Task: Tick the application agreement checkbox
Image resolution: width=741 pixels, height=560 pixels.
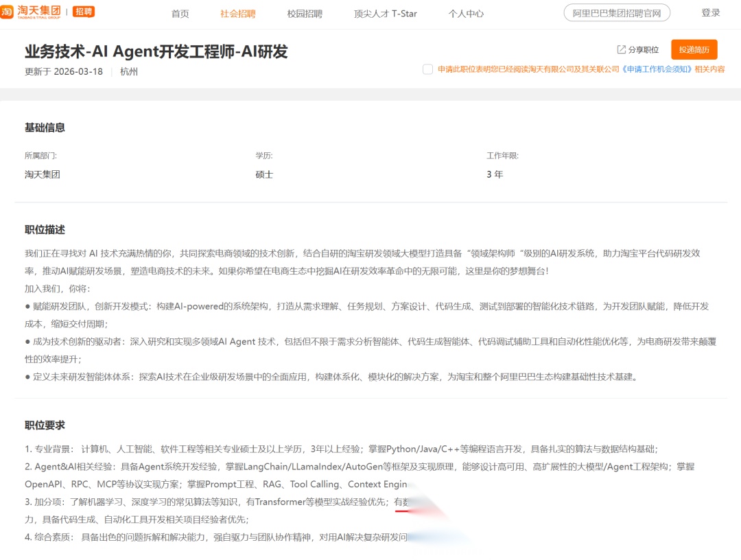Action: pos(427,69)
